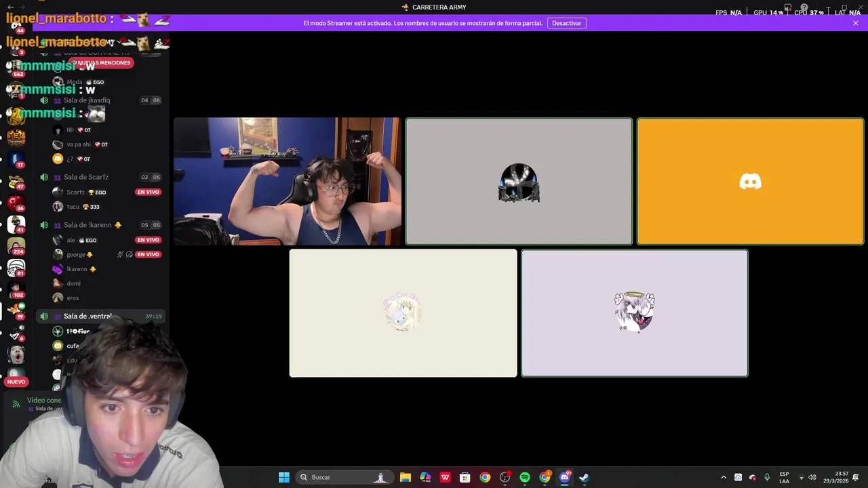Screen dimensions: 868x488
Task: Show hidden system tray icons
Action: pyautogui.click(x=724, y=477)
